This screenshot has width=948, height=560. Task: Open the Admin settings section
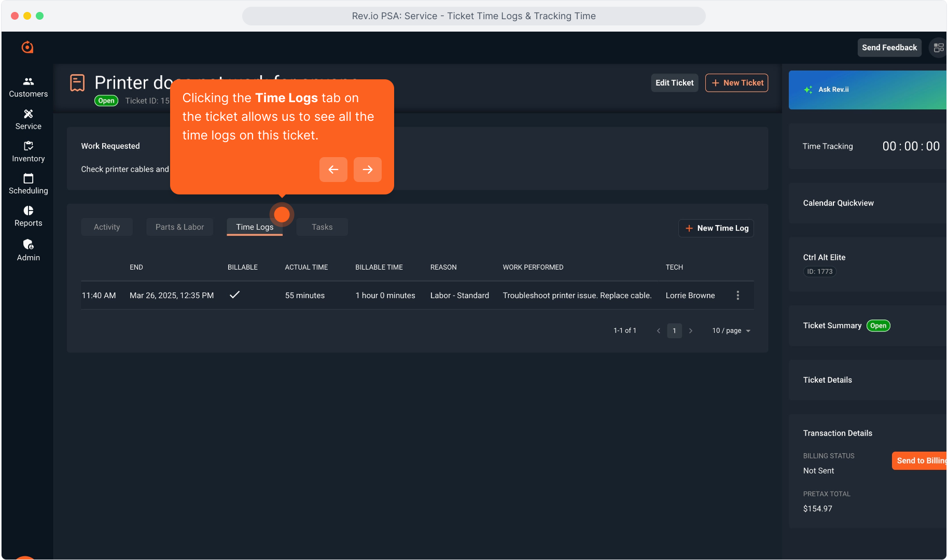coord(28,250)
